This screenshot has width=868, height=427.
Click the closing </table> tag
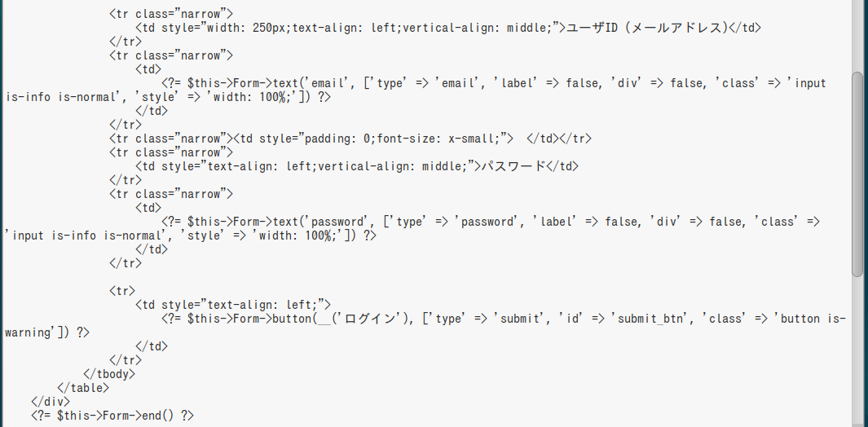click(83, 388)
